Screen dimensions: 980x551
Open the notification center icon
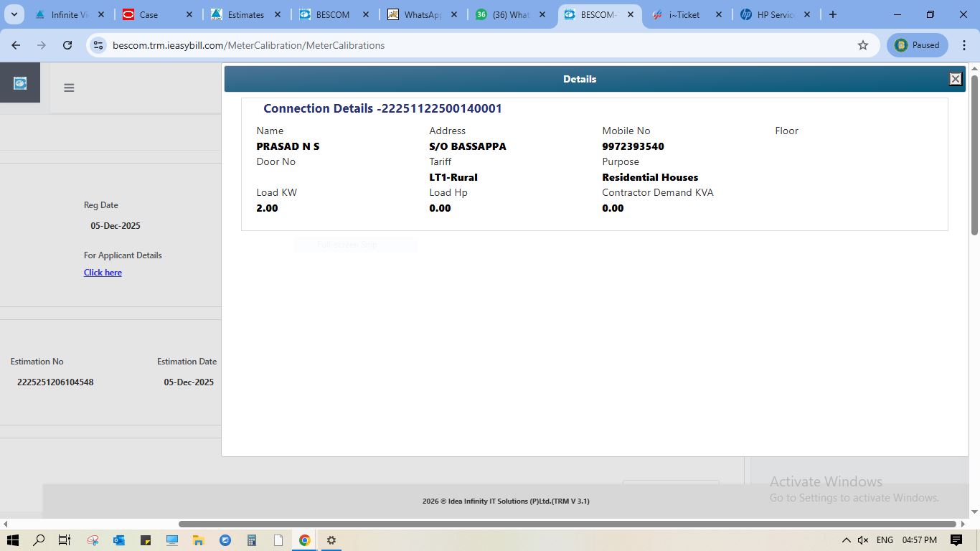[956, 540]
